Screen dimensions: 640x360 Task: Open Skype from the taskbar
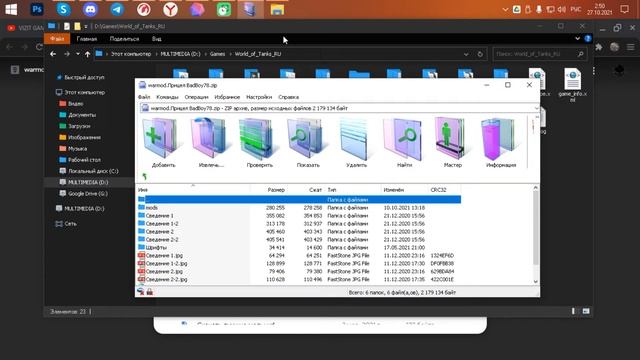point(64,9)
